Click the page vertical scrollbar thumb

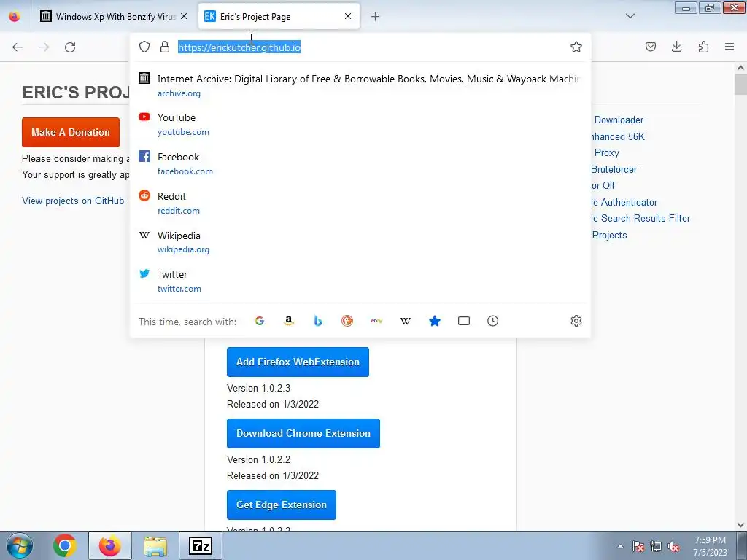740,85
